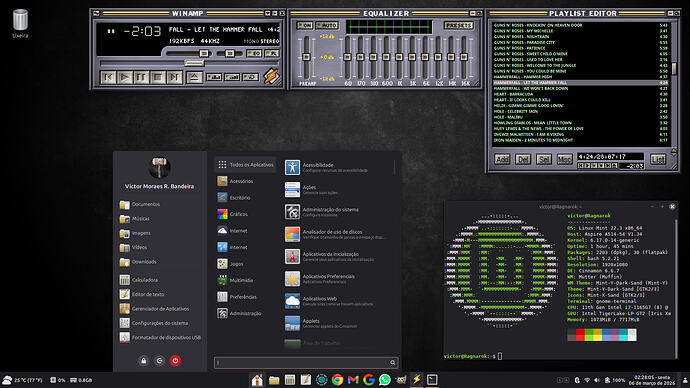Screen dimensions: 690x388
Task: Open Formatador de dispositivos USB
Action: 160,337
